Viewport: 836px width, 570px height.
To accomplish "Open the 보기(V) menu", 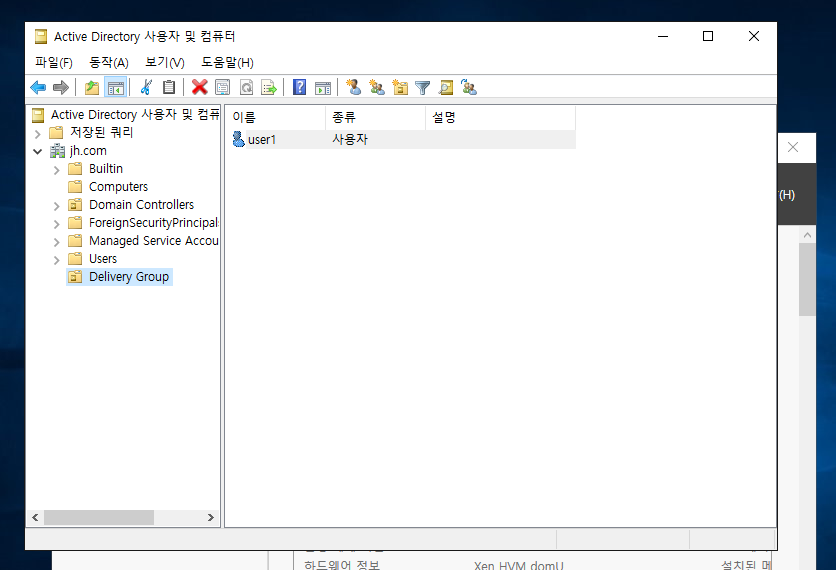I will point(165,62).
